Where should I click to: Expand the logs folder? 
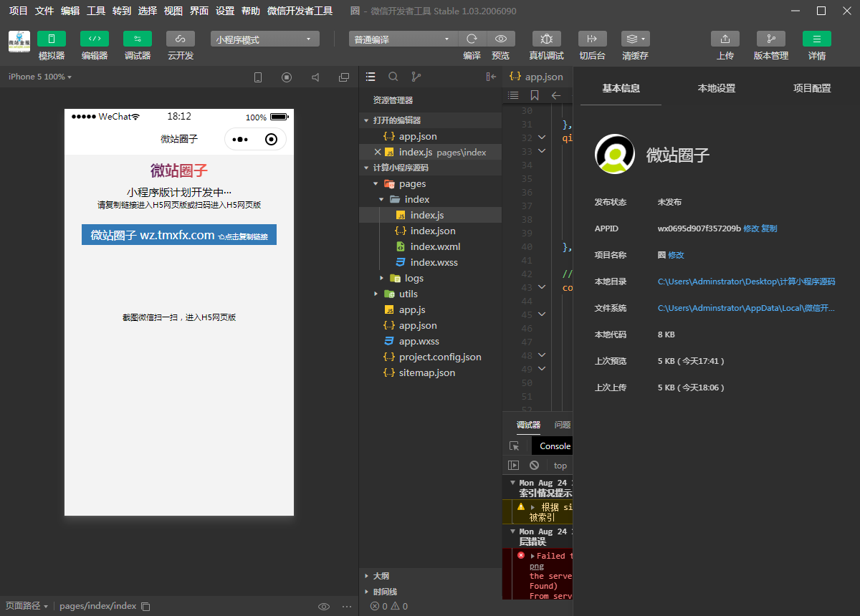tap(430, 278)
